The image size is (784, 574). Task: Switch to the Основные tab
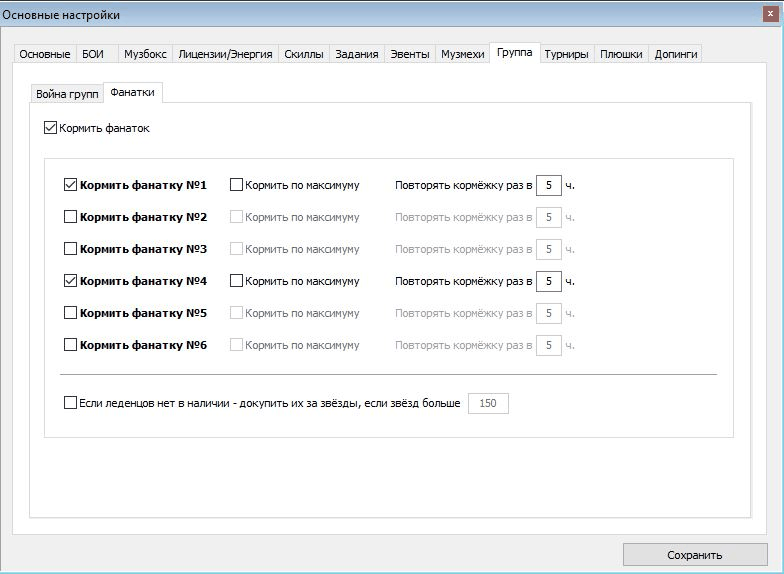(x=45, y=54)
